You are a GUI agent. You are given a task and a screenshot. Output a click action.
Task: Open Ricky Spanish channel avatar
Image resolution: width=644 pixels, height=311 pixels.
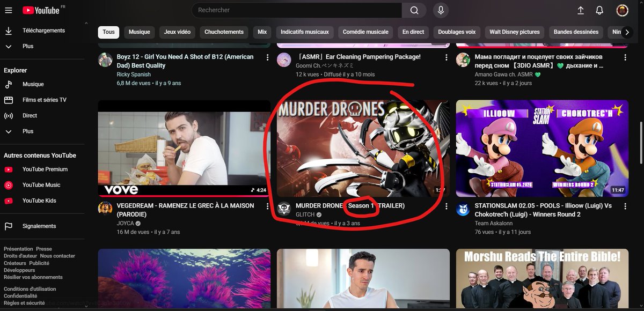pyautogui.click(x=105, y=60)
